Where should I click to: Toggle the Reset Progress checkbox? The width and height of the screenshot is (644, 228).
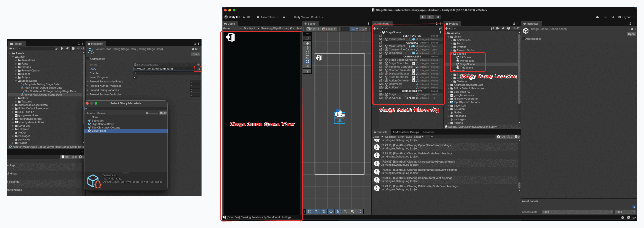tap(135, 77)
